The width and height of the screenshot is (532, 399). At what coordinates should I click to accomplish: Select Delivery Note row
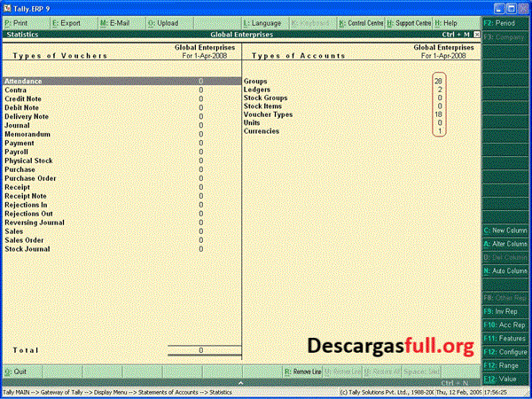(121, 117)
